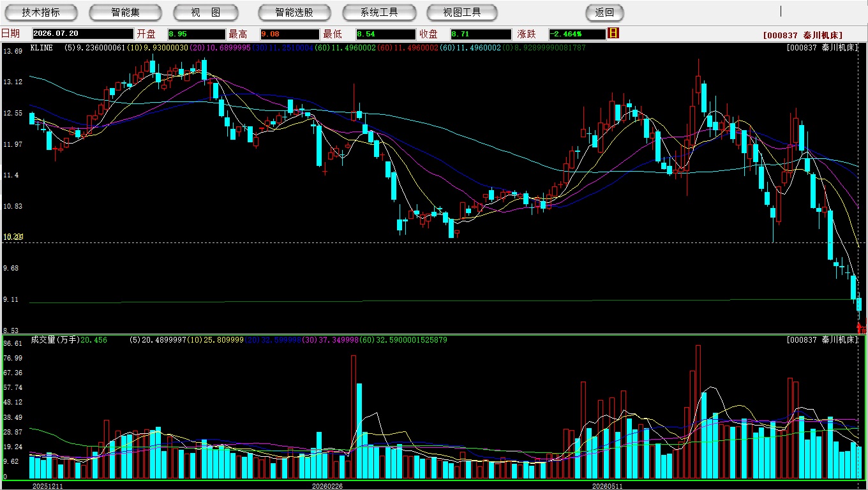Click the 视 图 button
868x490 pixels.
click(x=206, y=12)
